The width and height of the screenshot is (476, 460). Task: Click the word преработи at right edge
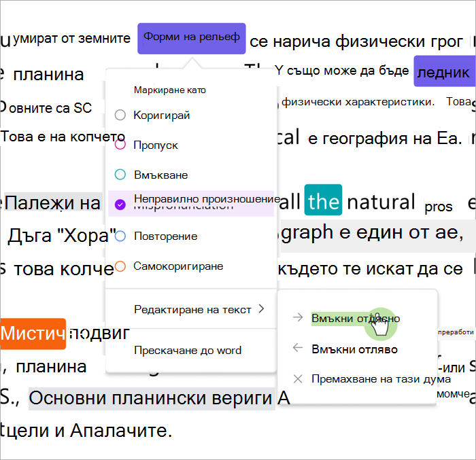coord(456,332)
